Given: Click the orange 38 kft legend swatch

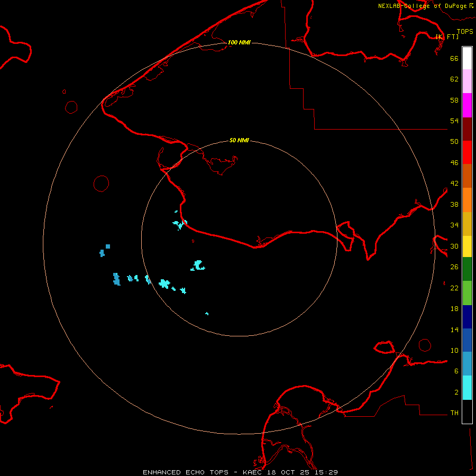Looking at the screenshot, I should coord(467,200).
